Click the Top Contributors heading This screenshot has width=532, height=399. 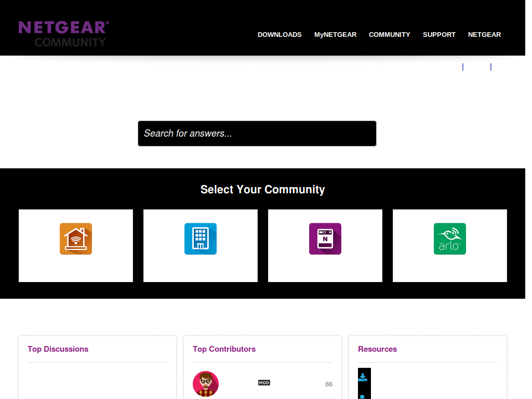tap(224, 349)
